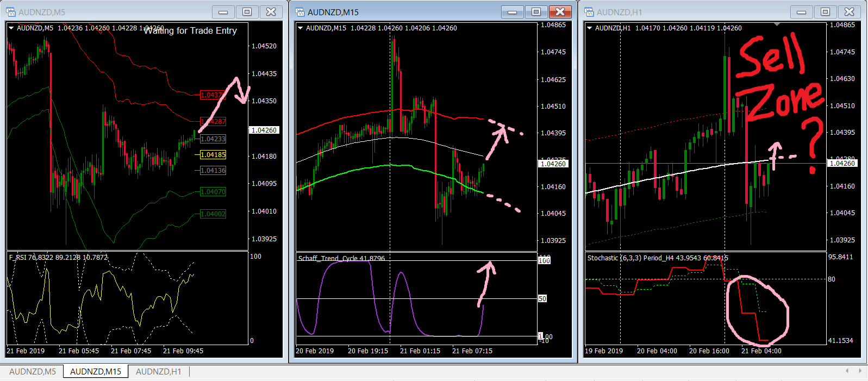Close the AUDNZD,M5 chart window
868x381 pixels.
point(271,12)
